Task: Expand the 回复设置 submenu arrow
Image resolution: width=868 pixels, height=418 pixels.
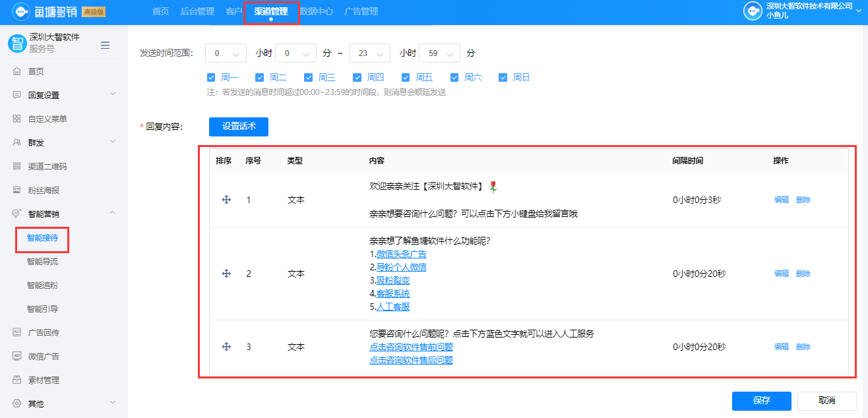Action: [112, 94]
